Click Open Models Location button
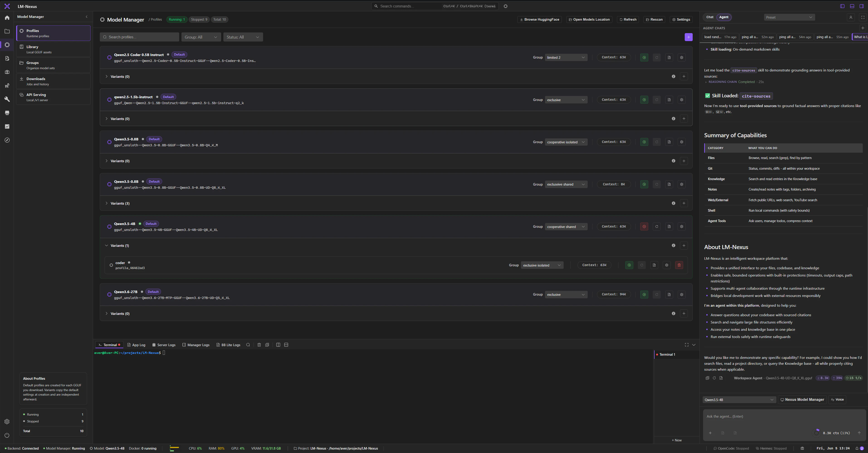The width and height of the screenshot is (868, 453). click(589, 20)
